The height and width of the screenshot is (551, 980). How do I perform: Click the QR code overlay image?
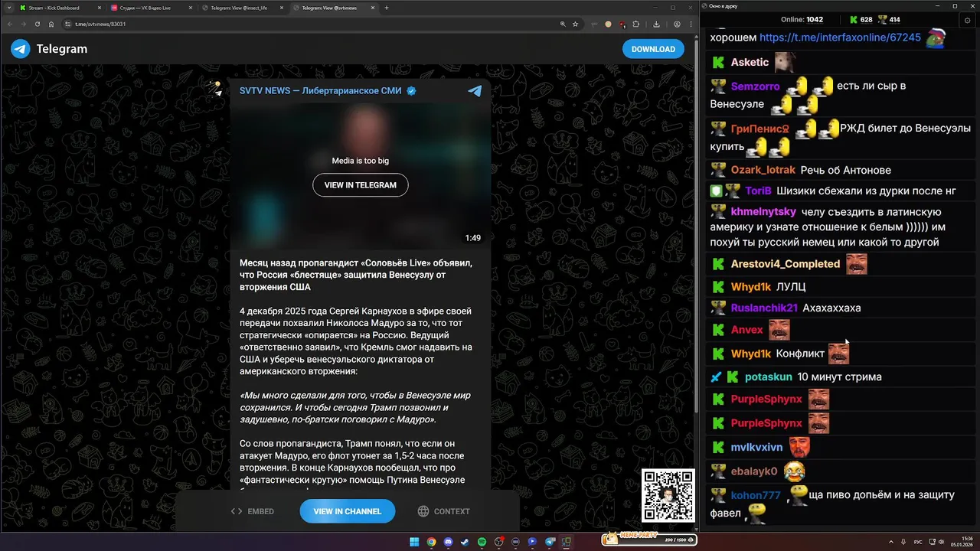click(x=668, y=495)
